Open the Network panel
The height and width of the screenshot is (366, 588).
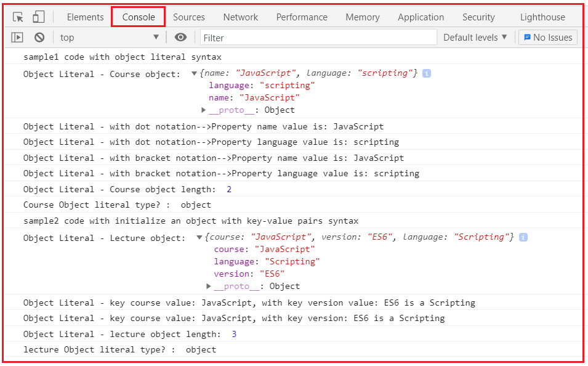[x=240, y=17]
